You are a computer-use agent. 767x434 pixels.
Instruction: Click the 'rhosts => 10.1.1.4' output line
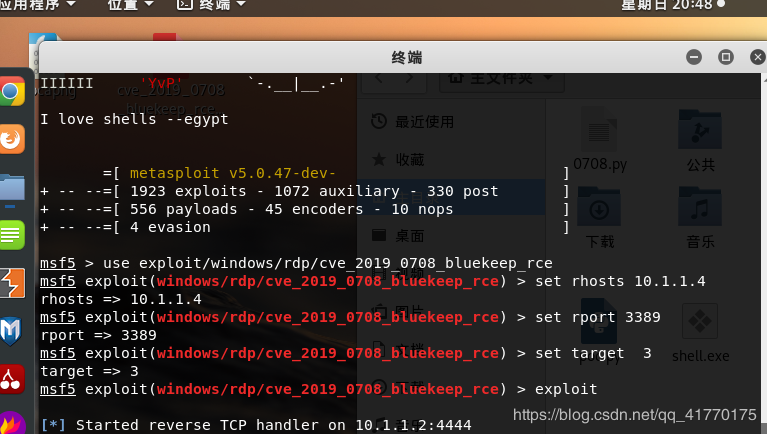pos(121,299)
